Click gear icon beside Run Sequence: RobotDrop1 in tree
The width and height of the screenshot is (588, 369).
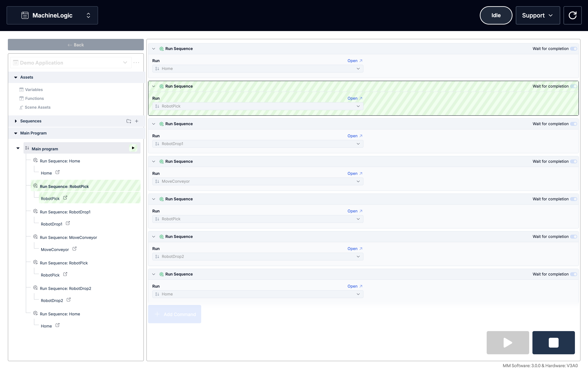tap(35, 211)
